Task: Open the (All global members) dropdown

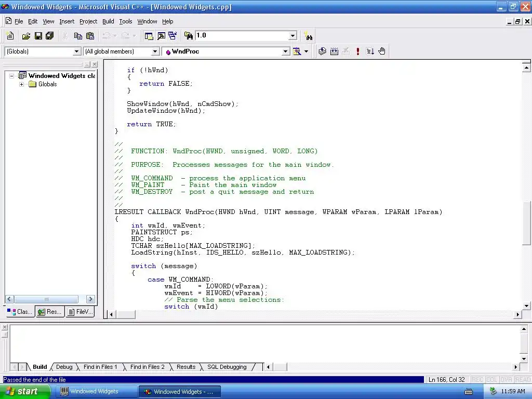Action: point(155,51)
